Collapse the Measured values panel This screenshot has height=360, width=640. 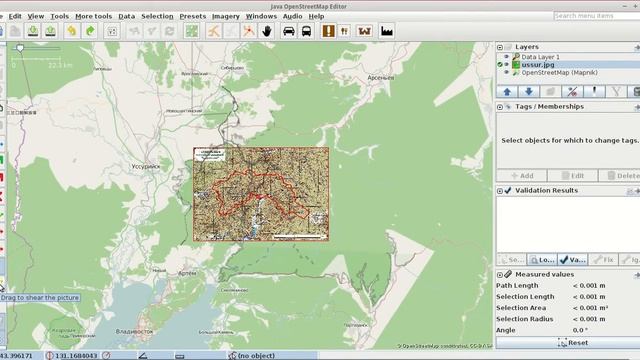coord(500,275)
